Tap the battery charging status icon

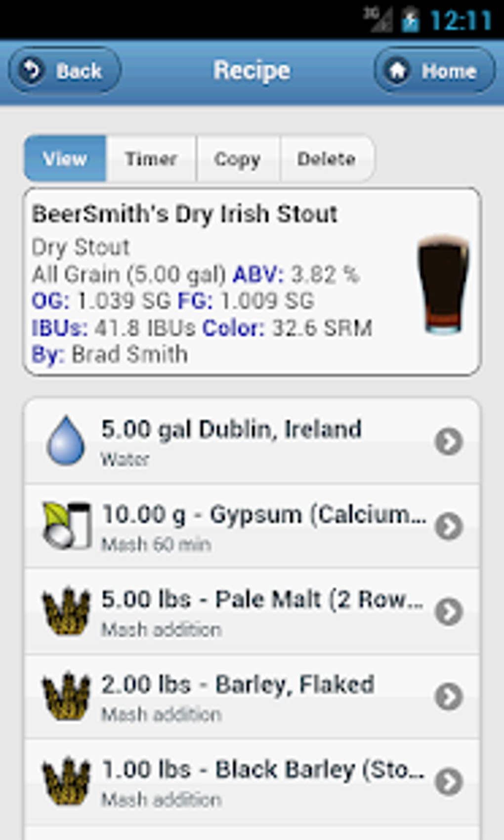(x=410, y=21)
